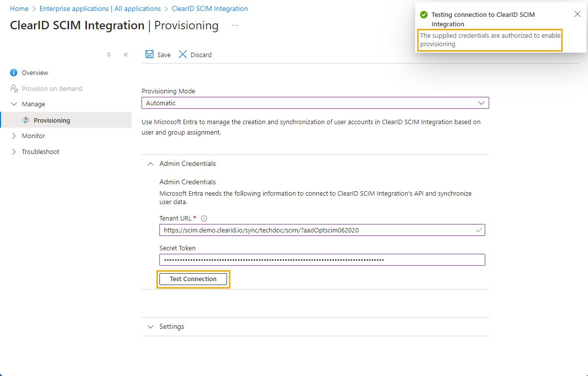Screen dimensions: 588x376
Task: Click the Test Connection button
Action: (x=193, y=279)
